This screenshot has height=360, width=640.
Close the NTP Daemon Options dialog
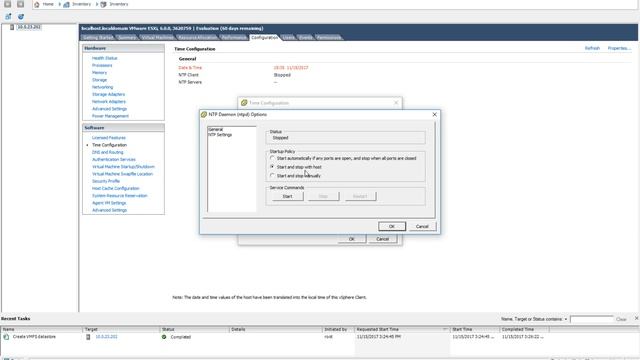point(434,115)
